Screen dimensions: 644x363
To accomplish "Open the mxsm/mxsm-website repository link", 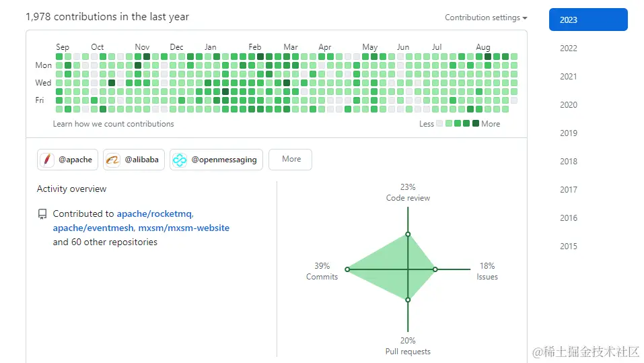I will [184, 228].
